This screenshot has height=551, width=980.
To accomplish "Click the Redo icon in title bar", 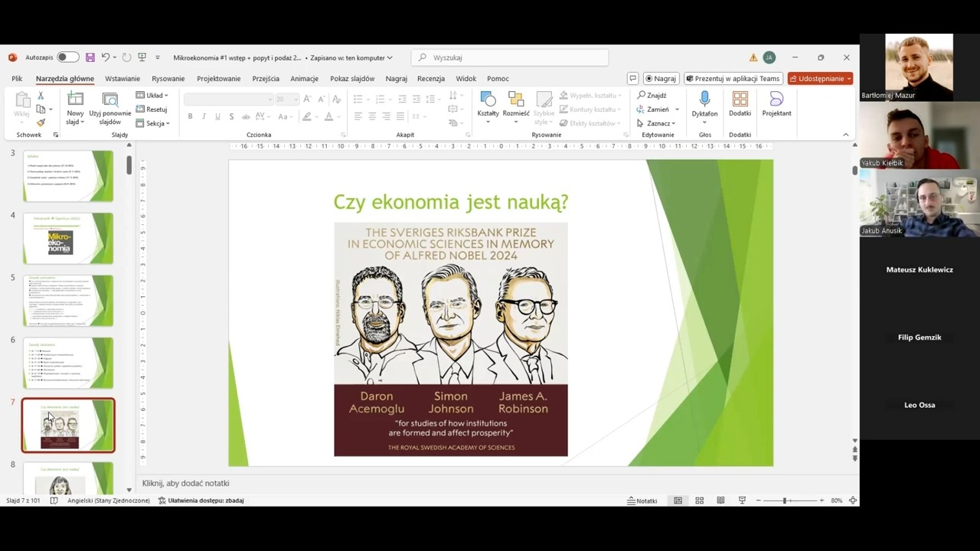I will (126, 57).
